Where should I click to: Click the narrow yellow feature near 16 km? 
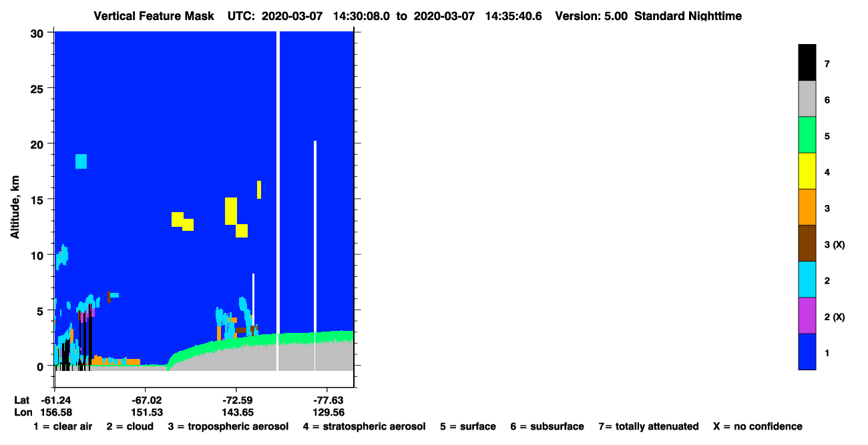[259, 189]
